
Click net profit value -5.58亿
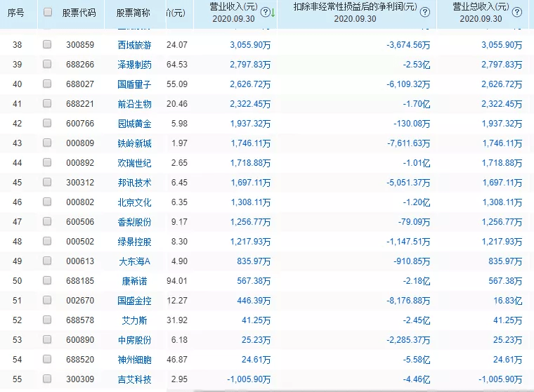[x=416, y=360]
